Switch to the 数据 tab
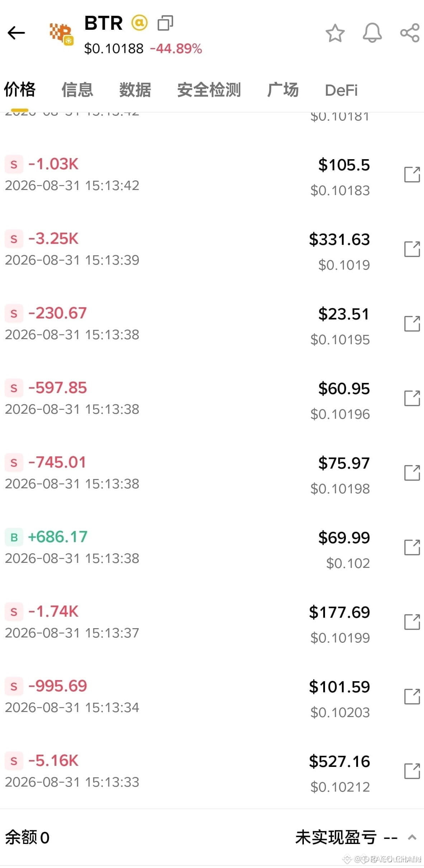 pos(135,90)
